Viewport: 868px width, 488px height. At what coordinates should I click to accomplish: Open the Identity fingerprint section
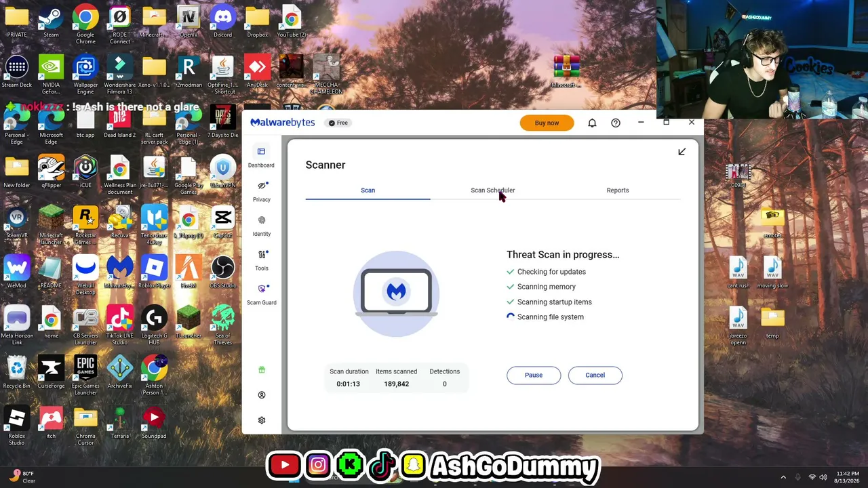(x=261, y=226)
